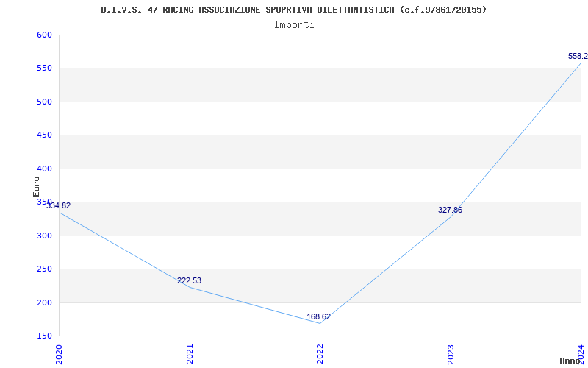
Task: Select the 168.62 data label
Action: coord(318,316)
